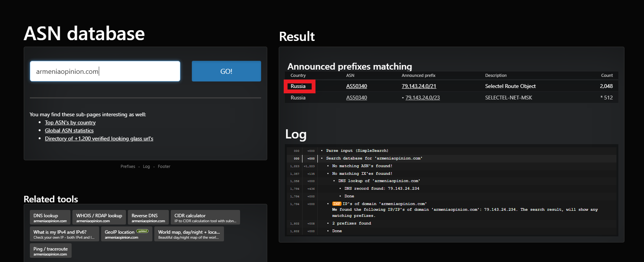Open the DNS lookup tool
644x262 pixels.
coord(50,217)
